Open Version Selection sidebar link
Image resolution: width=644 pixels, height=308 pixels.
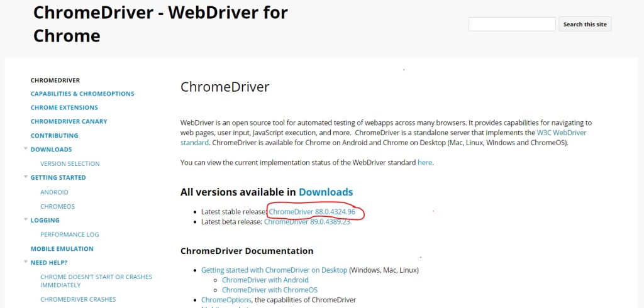(70, 163)
